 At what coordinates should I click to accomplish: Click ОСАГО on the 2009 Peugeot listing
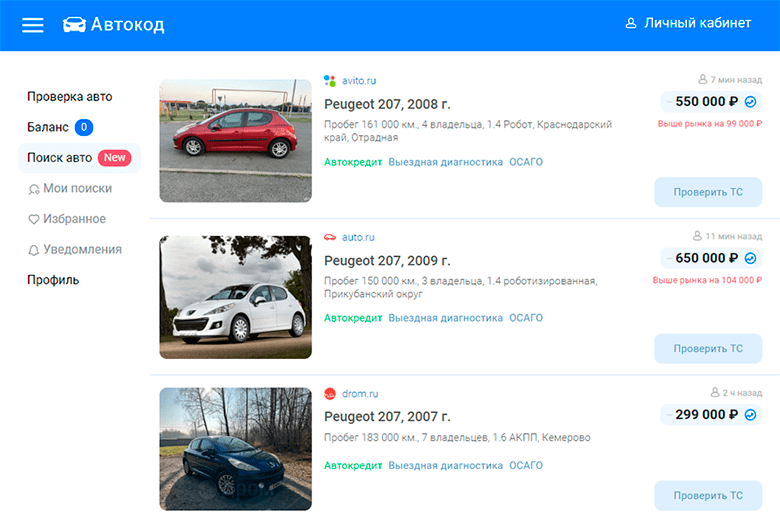pos(526,318)
